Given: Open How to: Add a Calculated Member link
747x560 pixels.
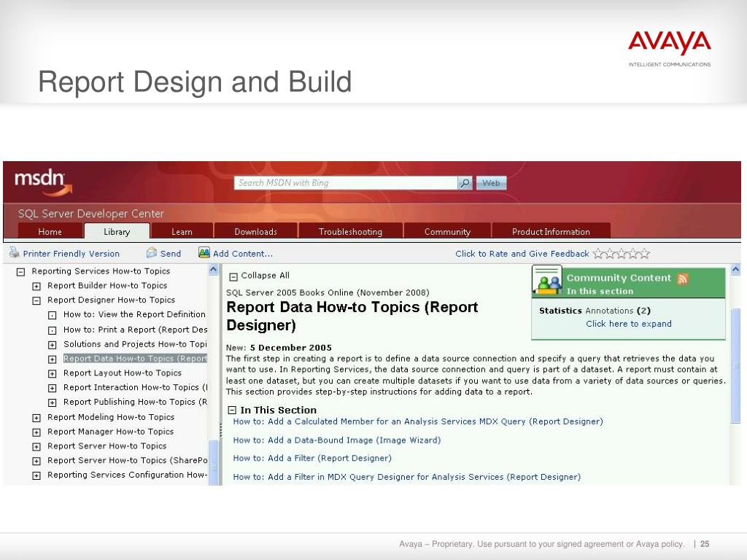Looking at the screenshot, I should tap(418, 421).
